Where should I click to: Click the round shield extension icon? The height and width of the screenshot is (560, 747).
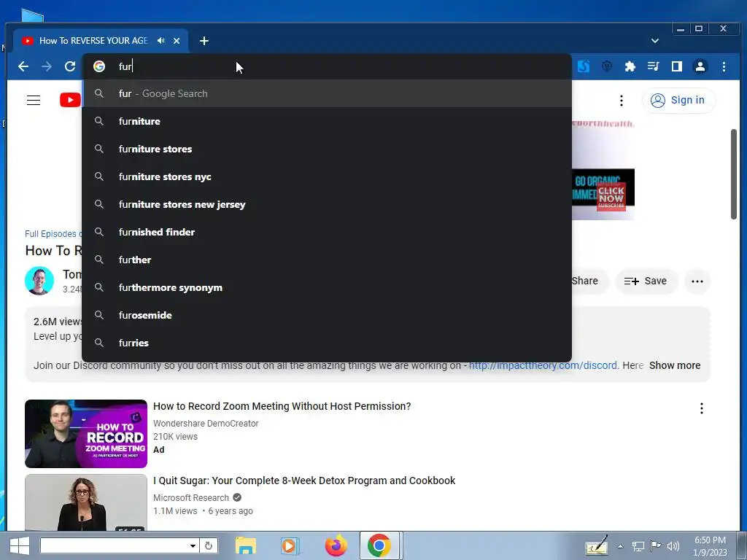click(606, 66)
